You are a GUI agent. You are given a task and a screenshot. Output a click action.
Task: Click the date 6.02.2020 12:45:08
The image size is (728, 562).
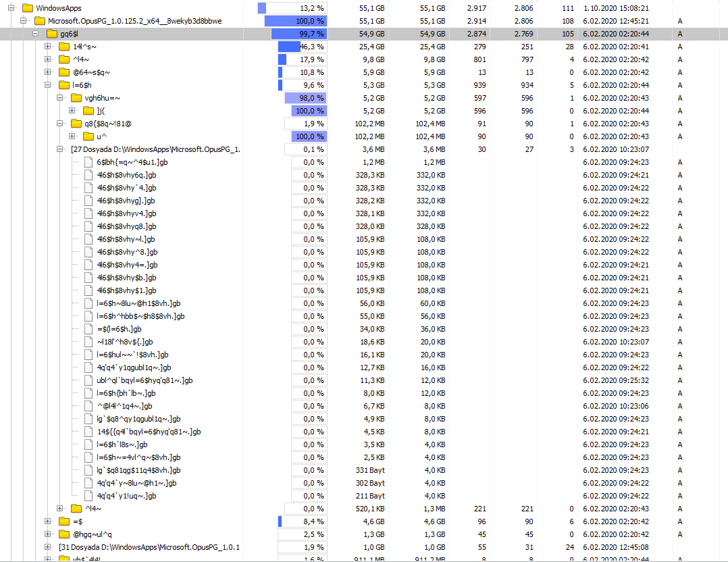click(616, 547)
